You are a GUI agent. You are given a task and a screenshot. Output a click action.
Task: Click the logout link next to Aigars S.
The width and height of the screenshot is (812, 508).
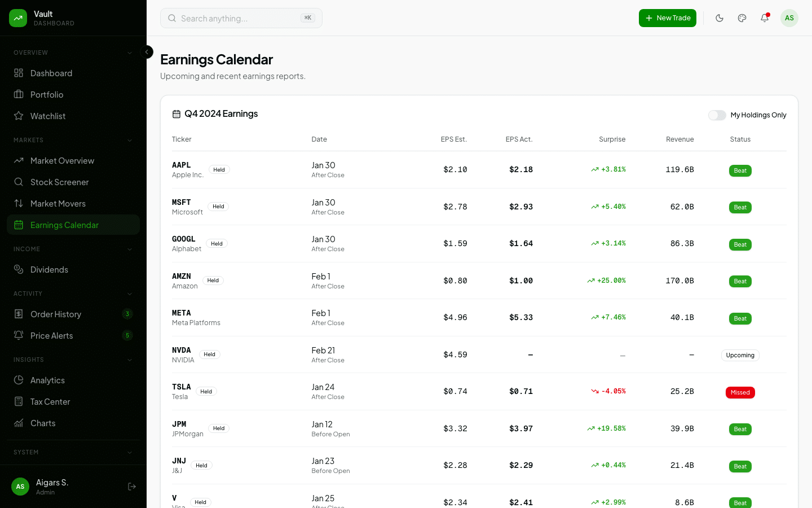coord(132,486)
